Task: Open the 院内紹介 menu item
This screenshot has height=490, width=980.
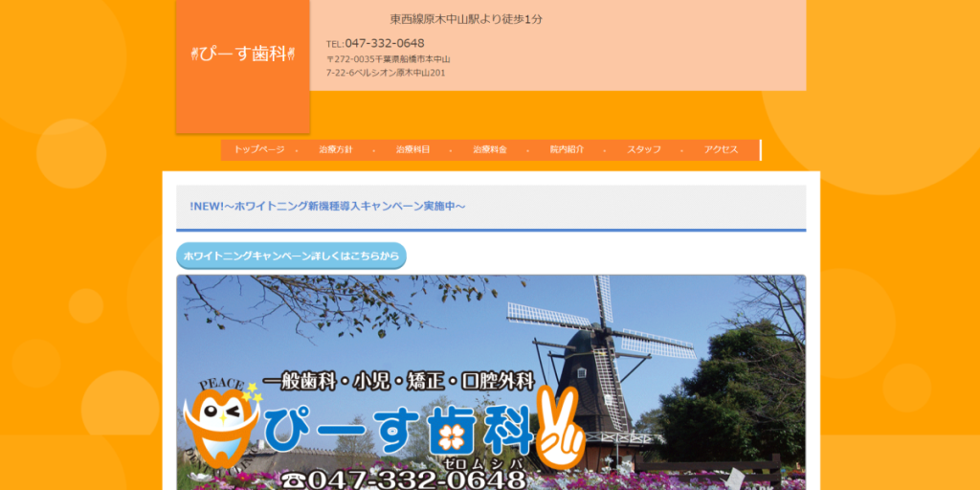Action: 567,150
